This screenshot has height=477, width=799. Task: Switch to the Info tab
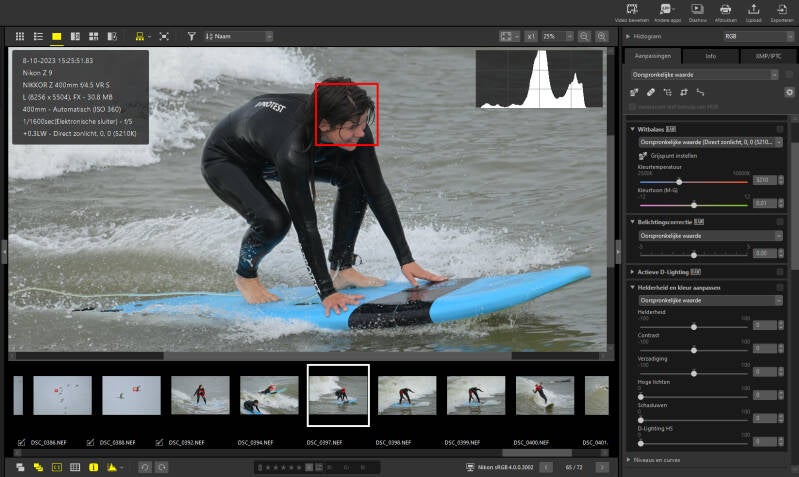click(x=710, y=56)
